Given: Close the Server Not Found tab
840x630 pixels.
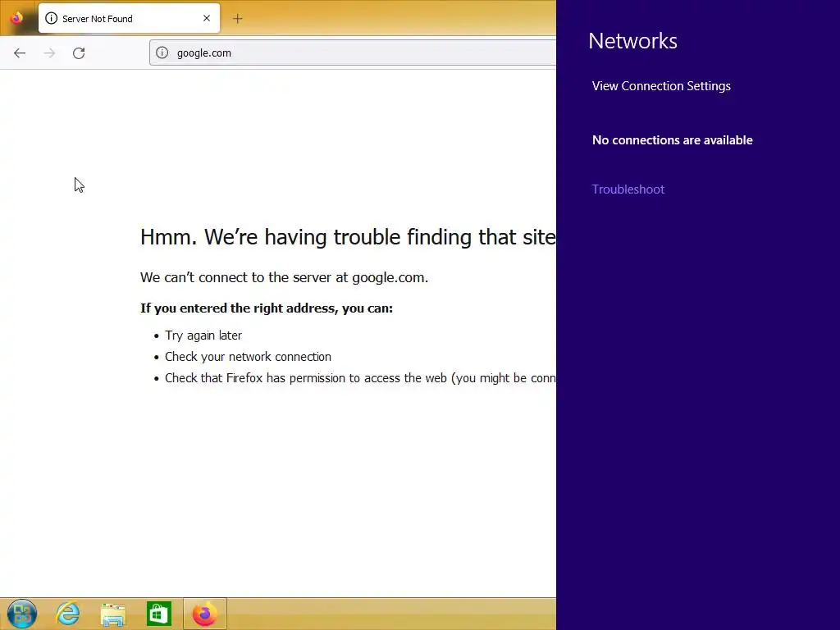Looking at the screenshot, I should tap(207, 18).
